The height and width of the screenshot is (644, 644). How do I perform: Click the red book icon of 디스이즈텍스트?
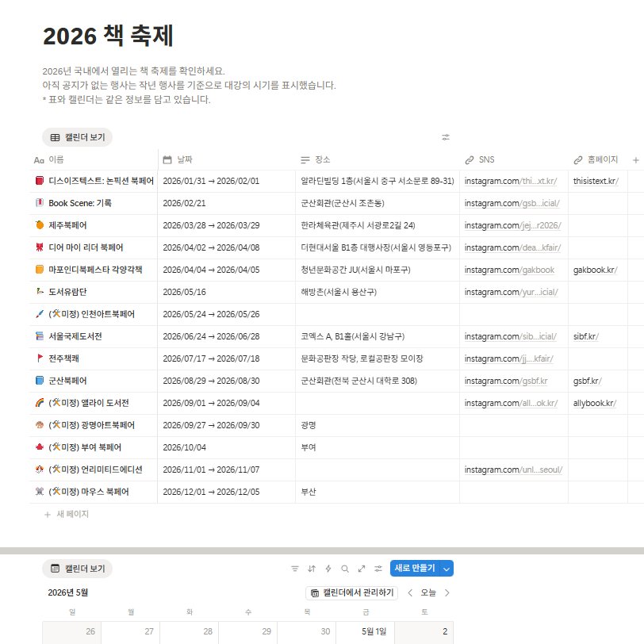click(40, 181)
